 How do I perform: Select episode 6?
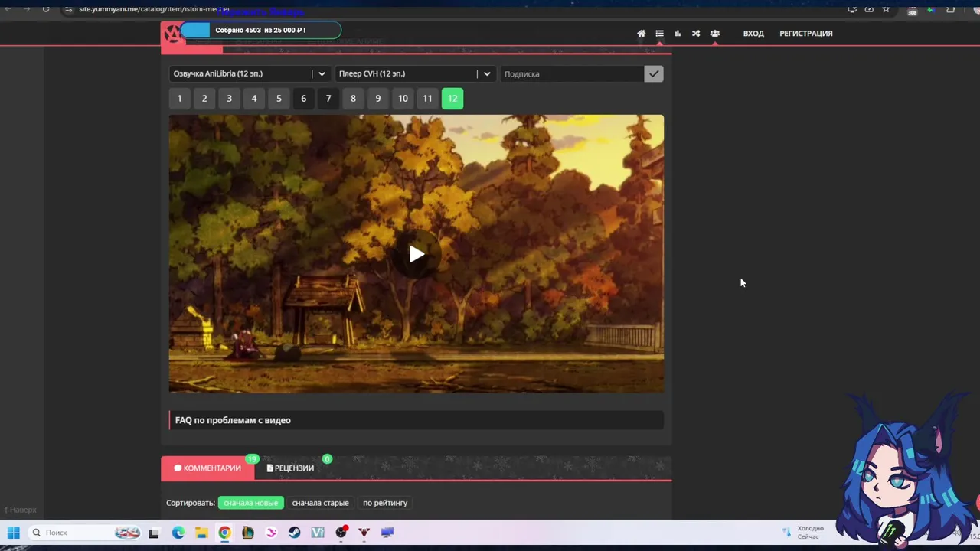pos(303,98)
